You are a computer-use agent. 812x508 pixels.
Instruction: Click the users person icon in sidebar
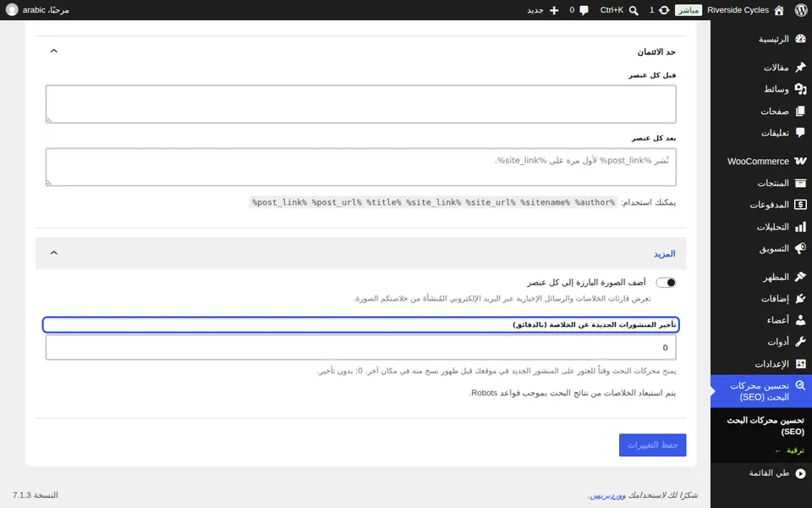(x=801, y=320)
